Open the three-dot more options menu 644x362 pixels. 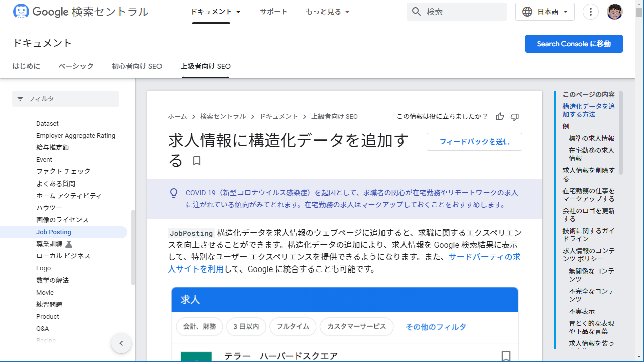click(x=591, y=12)
